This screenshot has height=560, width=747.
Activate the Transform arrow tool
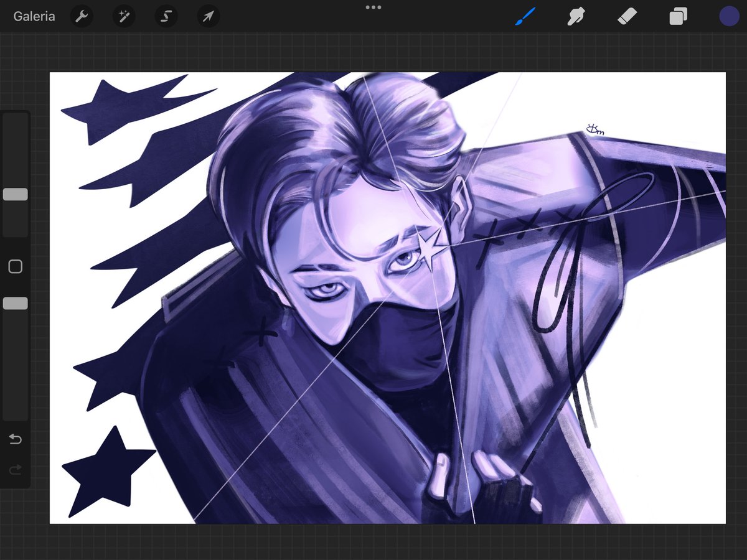(x=209, y=17)
